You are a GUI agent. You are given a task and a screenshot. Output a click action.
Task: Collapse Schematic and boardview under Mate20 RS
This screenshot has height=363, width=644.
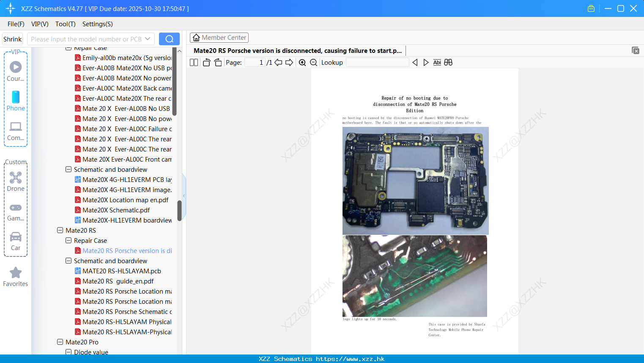point(69,261)
